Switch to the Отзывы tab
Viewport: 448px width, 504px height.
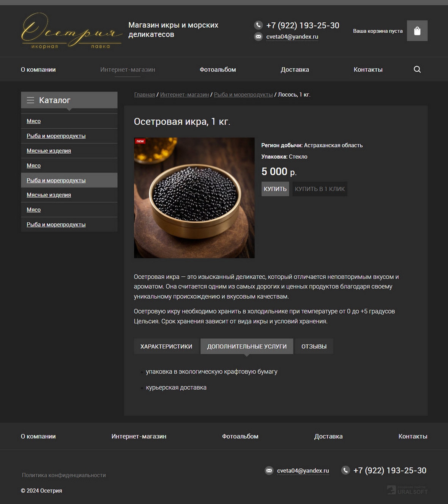coord(314,346)
